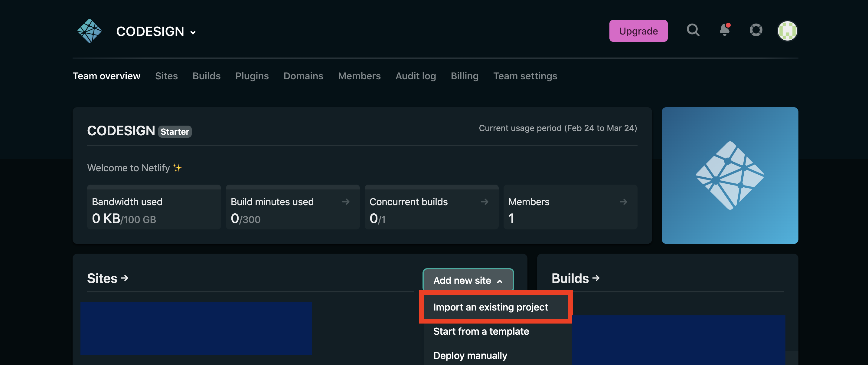Open the search magnifier icon
This screenshot has width=868, height=365.
tap(693, 30)
